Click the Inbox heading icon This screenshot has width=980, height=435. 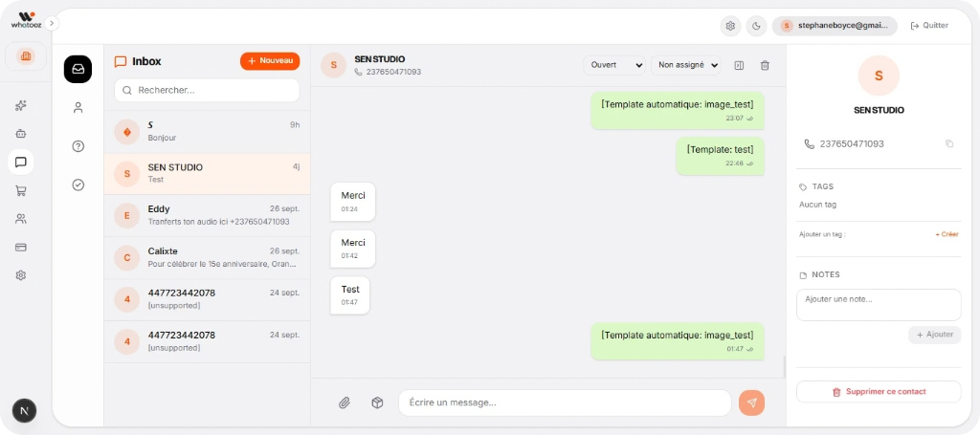pos(121,62)
